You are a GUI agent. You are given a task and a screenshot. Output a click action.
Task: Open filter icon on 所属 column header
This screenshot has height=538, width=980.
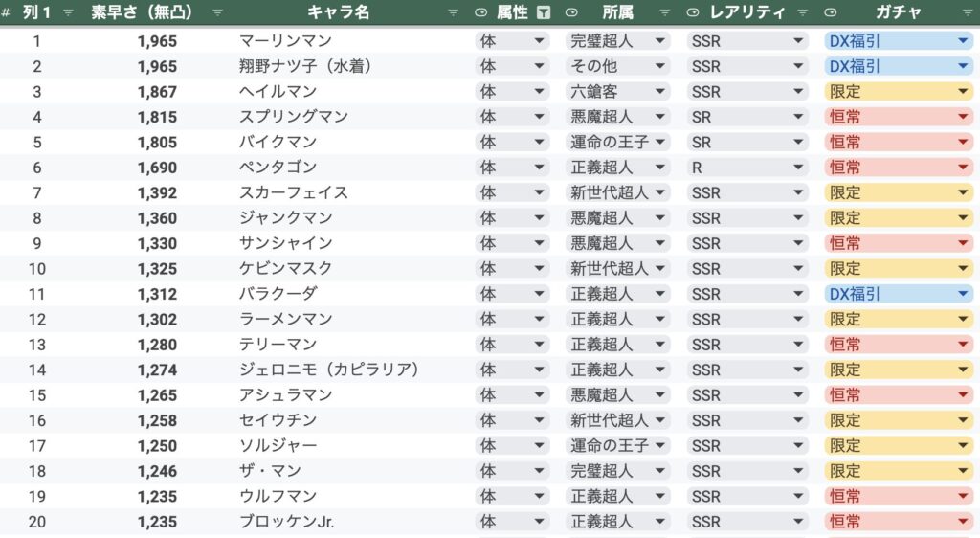click(664, 12)
